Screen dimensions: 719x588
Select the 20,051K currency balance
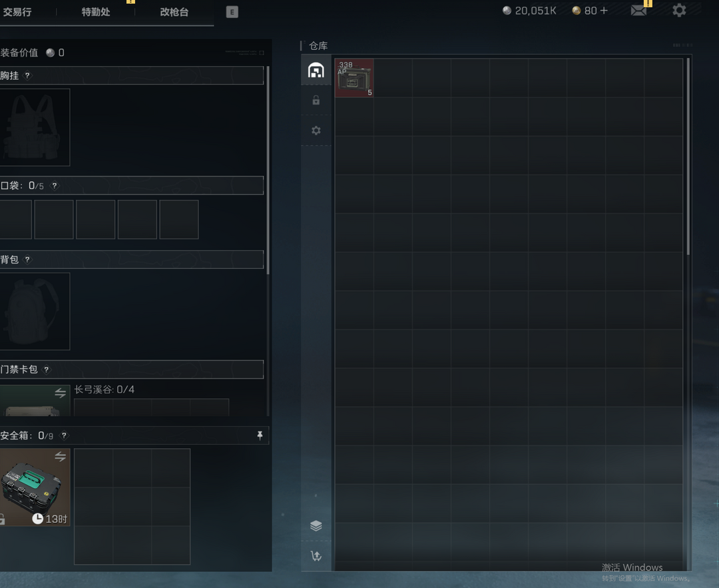click(530, 11)
